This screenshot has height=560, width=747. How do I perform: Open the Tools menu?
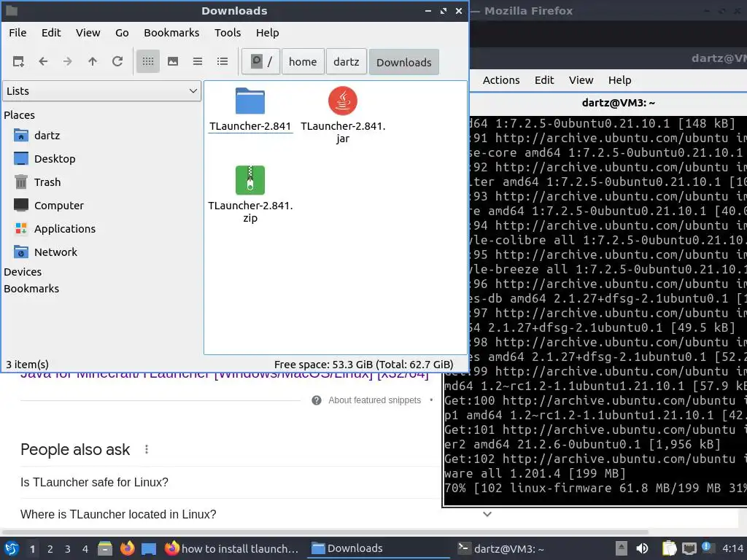pos(228,33)
